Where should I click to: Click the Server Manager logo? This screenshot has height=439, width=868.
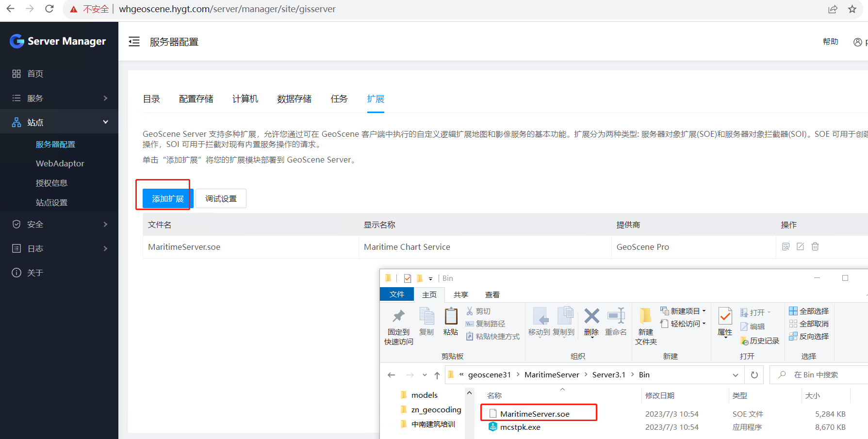[x=58, y=41]
